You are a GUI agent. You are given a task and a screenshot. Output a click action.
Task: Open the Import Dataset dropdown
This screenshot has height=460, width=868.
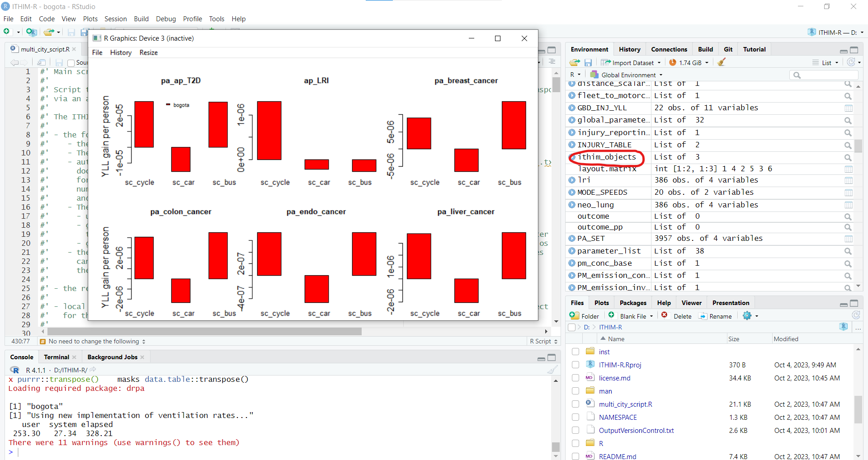pyautogui.click(x=632, y=63)
